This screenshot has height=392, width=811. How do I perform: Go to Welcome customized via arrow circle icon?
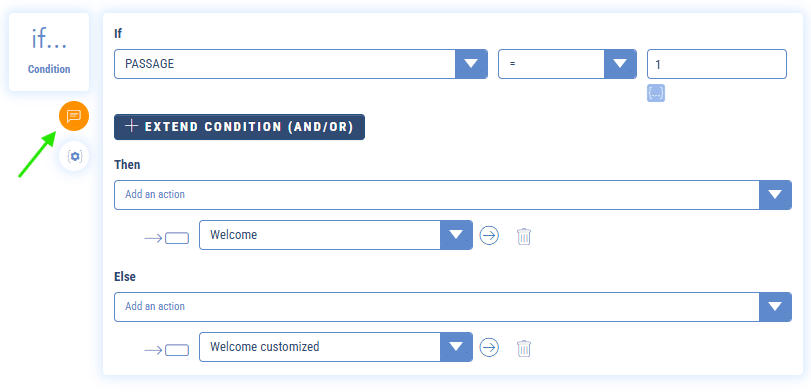pyautogui.click(x=489, y=347)
